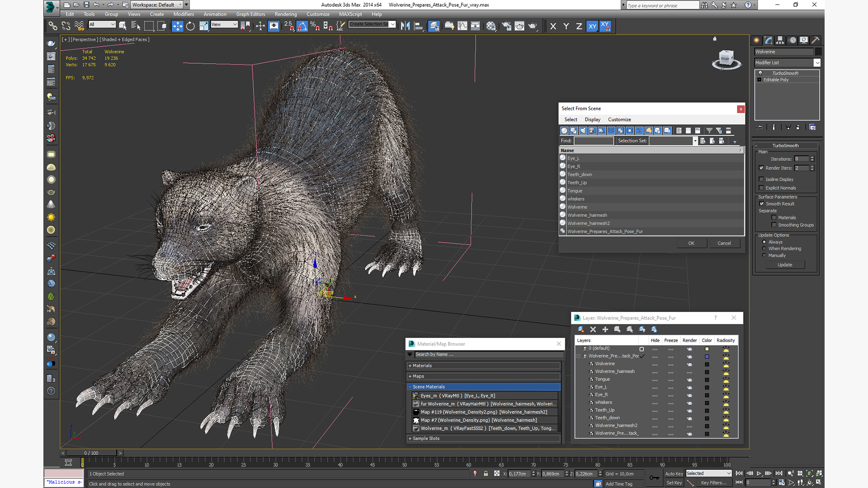Screen dimensions: 868x488
Task: Toggle Angle Snap in main toolbar
Action: click(x=302, y=26)
